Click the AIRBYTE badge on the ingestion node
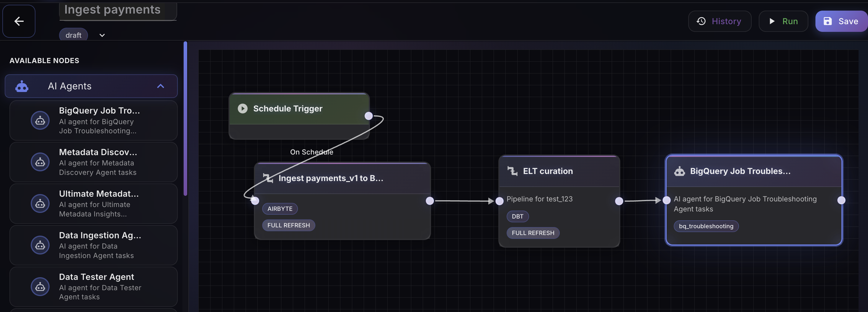 tap(280, 209)
